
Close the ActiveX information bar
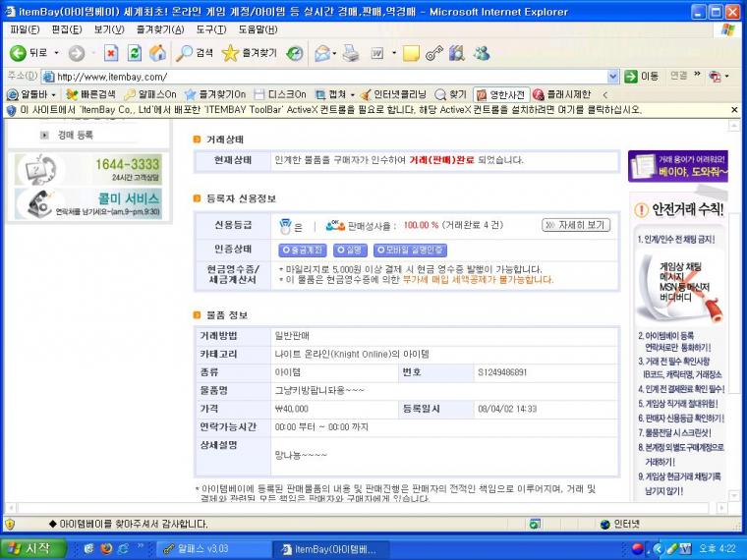point(734,110)
